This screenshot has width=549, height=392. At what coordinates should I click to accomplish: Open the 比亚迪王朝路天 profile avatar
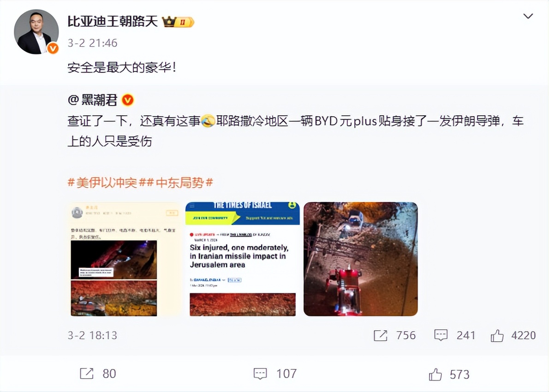tap(36, 32)
